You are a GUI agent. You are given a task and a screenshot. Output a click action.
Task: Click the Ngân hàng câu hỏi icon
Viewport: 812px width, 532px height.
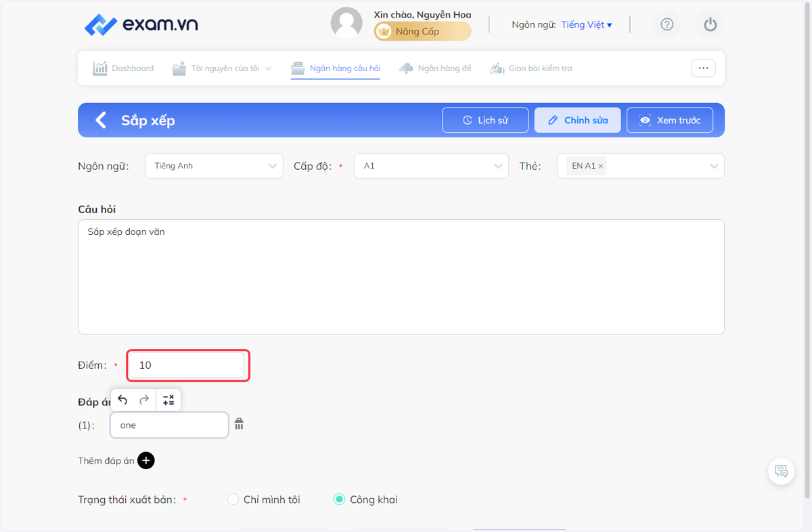click(x=298, y=68)
